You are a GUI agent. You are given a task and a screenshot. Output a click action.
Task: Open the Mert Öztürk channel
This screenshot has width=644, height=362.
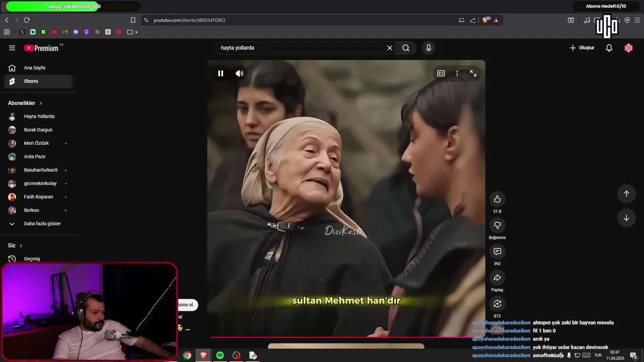(x=38, y=143)
